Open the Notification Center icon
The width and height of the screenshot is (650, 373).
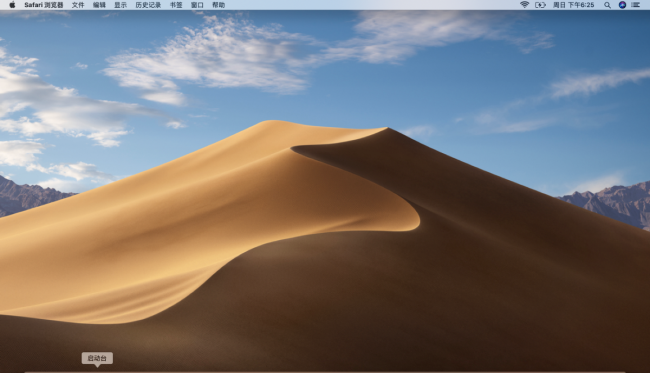tap(636, 5)
